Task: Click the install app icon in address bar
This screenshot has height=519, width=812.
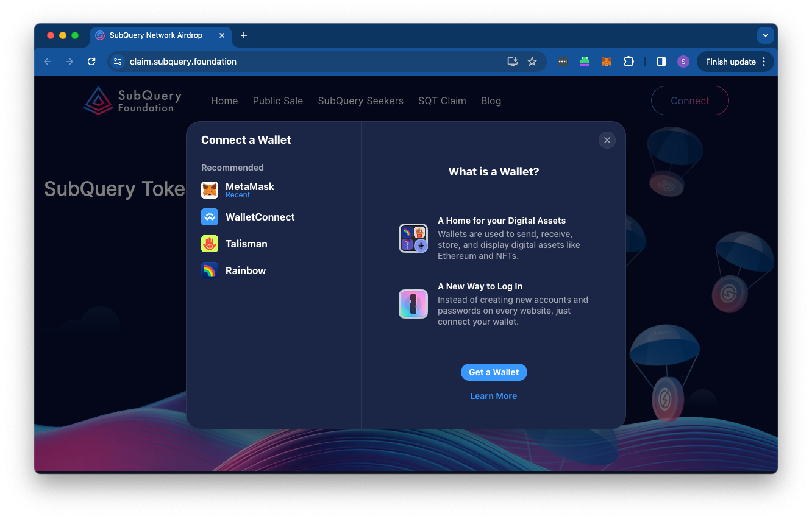Action: [513, 62]
